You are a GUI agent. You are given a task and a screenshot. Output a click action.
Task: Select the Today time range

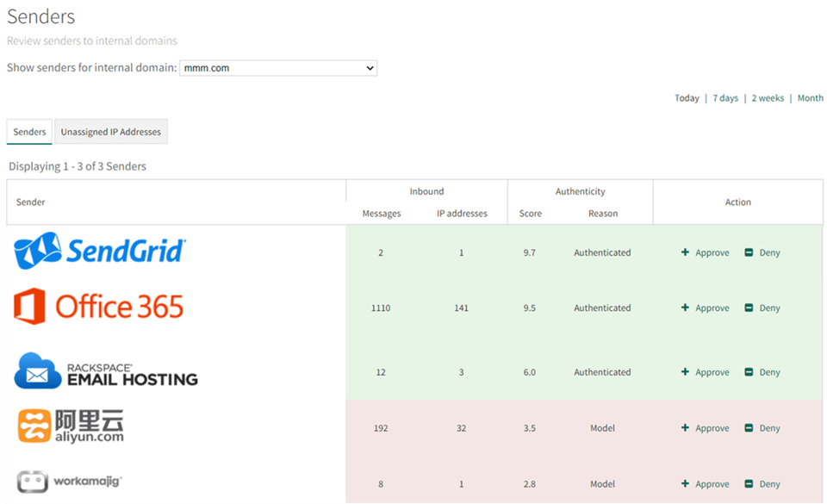687,98
